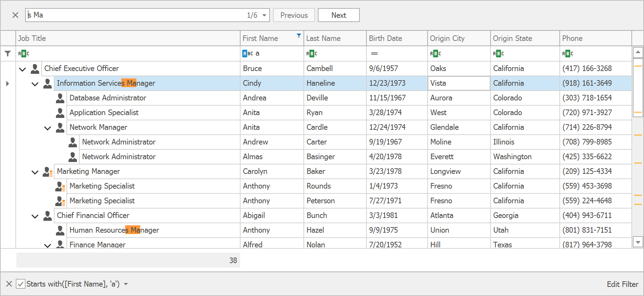Open the recent filters dropdown arrow
The width and height of the screenshot is (644, 296).
click(126, 284)
